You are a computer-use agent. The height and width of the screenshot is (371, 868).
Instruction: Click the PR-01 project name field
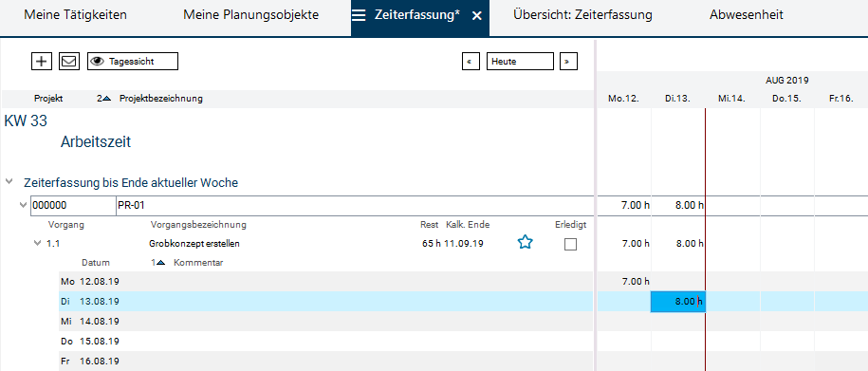354,206
